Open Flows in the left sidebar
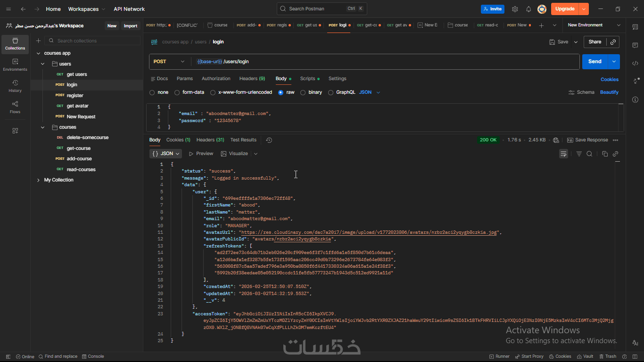 [x=15, y=107]
